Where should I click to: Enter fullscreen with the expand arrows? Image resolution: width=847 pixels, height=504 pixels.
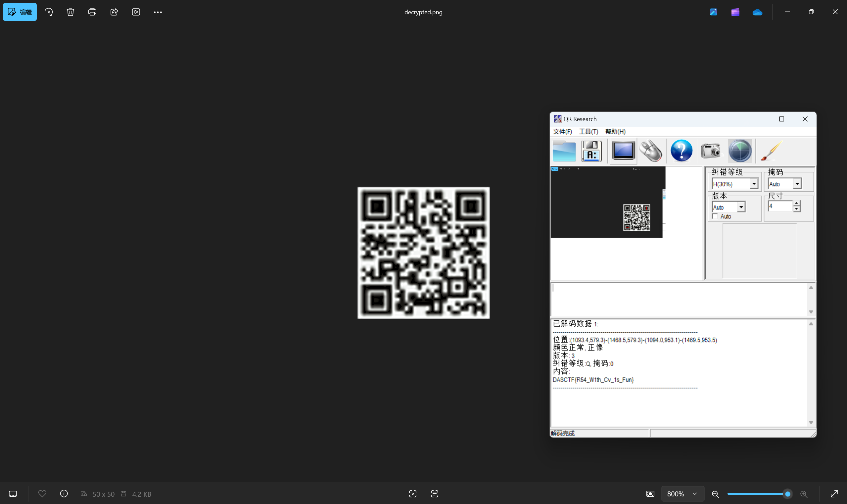pyautogui.click(x=834, y=493)
